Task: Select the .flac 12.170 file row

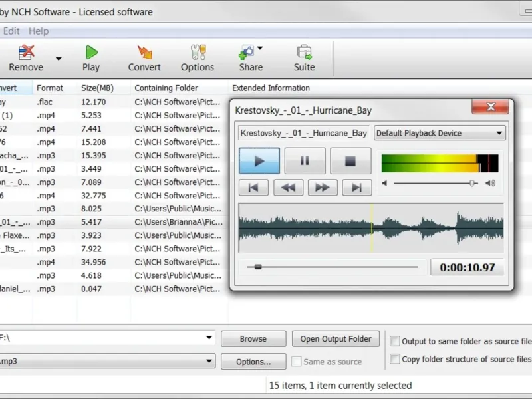Action: [114, 102]
